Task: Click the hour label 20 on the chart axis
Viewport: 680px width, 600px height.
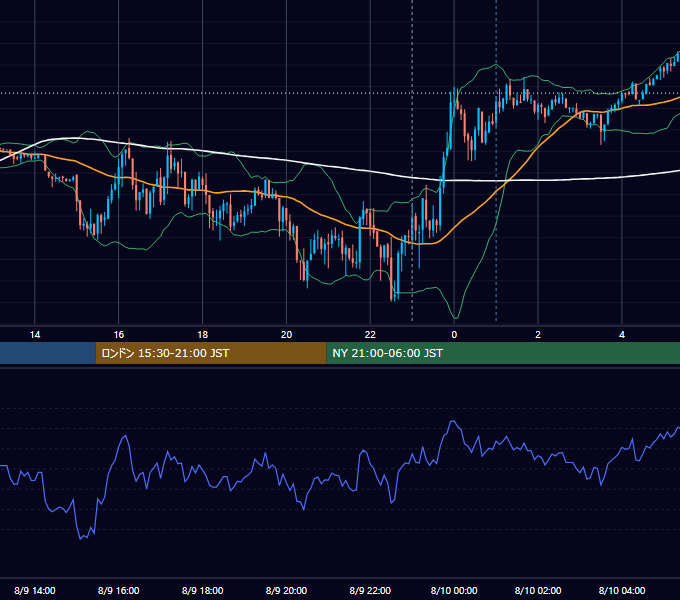Action: (x=286, y=335)
